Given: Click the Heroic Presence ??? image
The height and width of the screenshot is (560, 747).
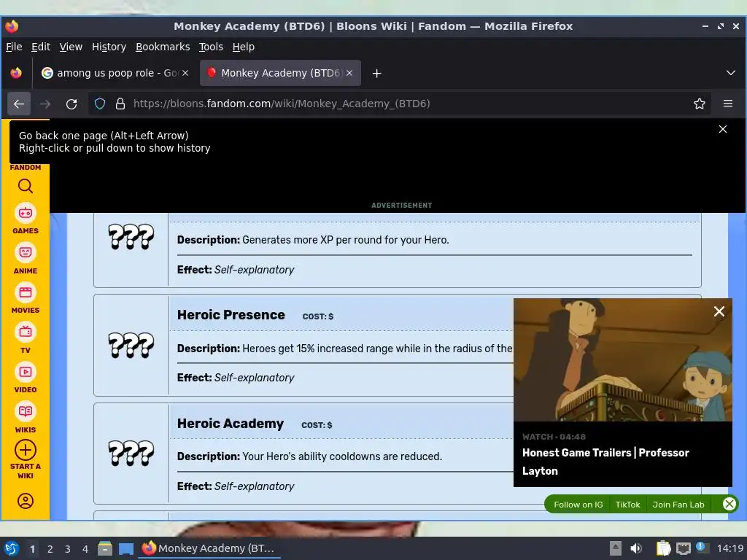Looking at the screenshot, I should coord(131,345).
